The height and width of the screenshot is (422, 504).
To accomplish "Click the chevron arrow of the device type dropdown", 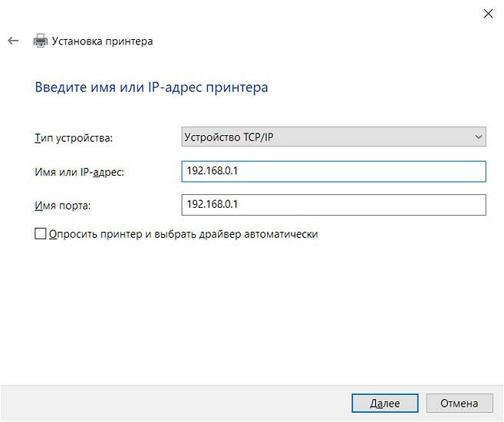I will coord(479,137).
